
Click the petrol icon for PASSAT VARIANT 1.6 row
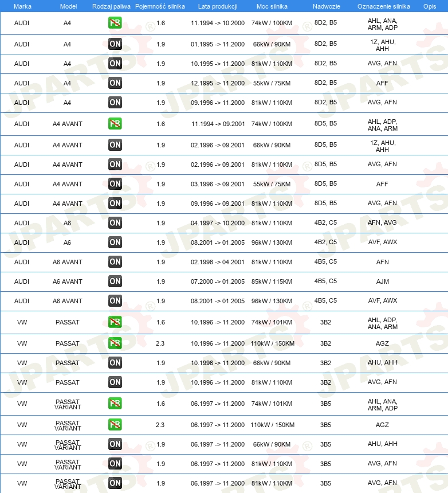coord(115,404)
